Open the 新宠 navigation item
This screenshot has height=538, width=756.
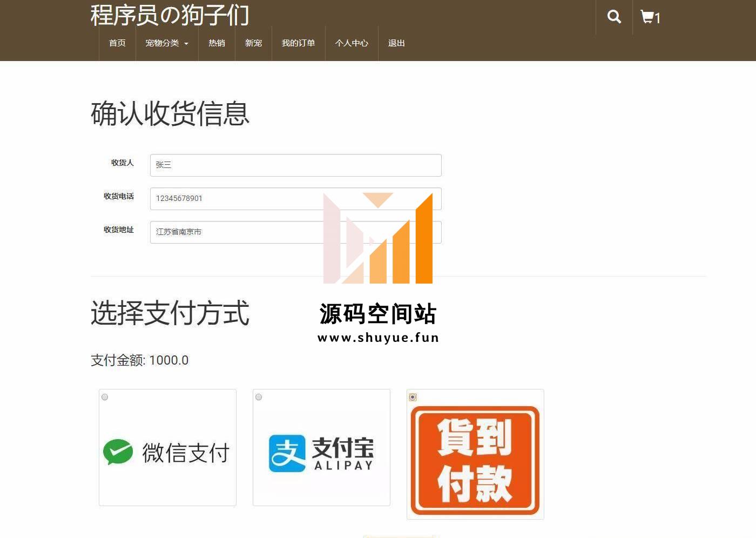tap(253, 43)
